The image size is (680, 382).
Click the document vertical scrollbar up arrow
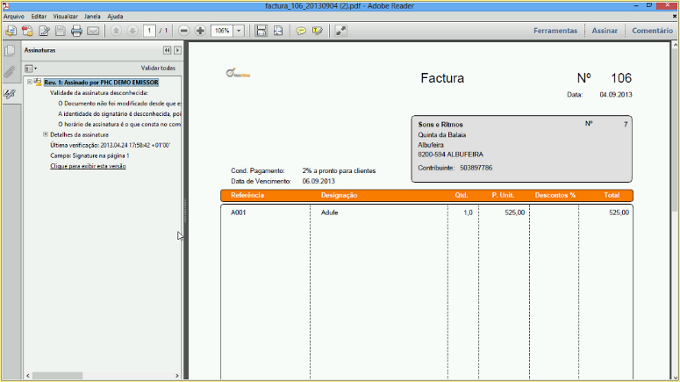coord(675,45)
